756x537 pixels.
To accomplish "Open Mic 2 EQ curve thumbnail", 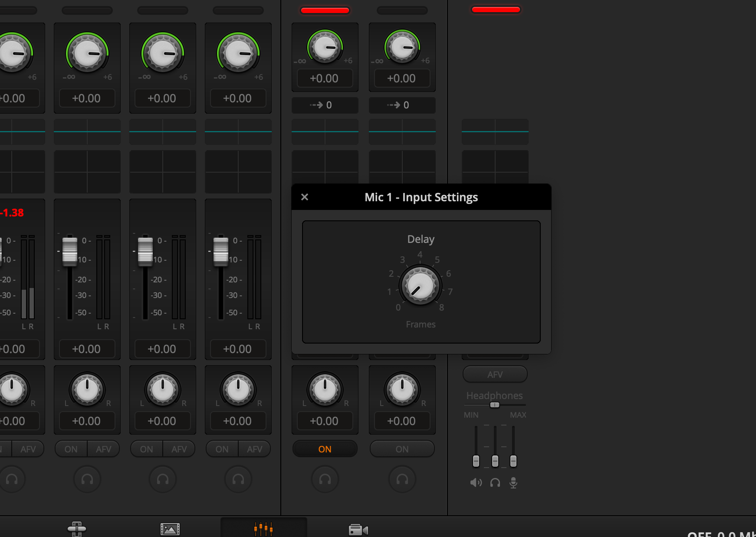I will pyautogui.click(x=402, y=132).
